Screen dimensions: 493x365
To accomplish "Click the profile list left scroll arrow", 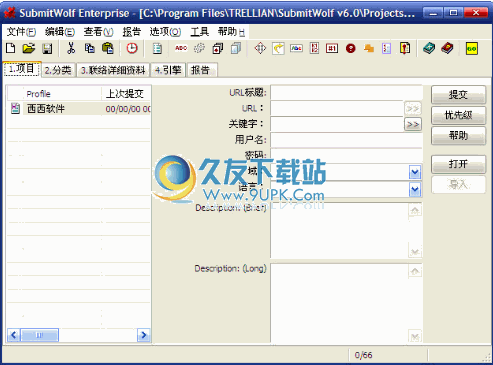I will (14, 335).
